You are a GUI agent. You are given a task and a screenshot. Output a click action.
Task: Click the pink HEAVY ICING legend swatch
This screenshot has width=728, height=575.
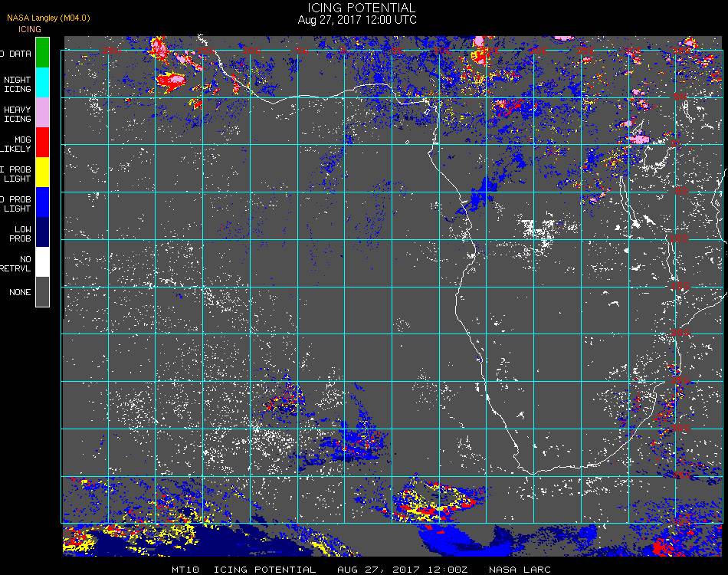(x=42, y=112)
